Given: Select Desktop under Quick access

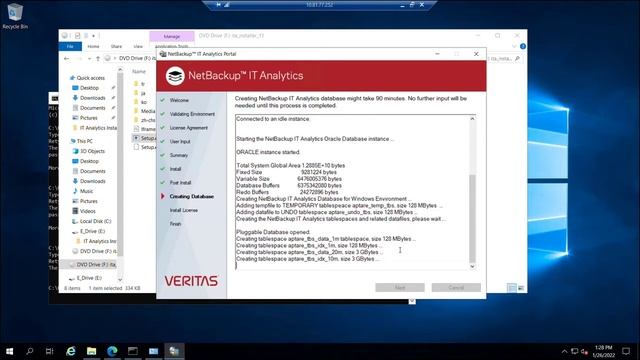Looking at the screenshot, I should pyautogui.click(x=89, y=88).
